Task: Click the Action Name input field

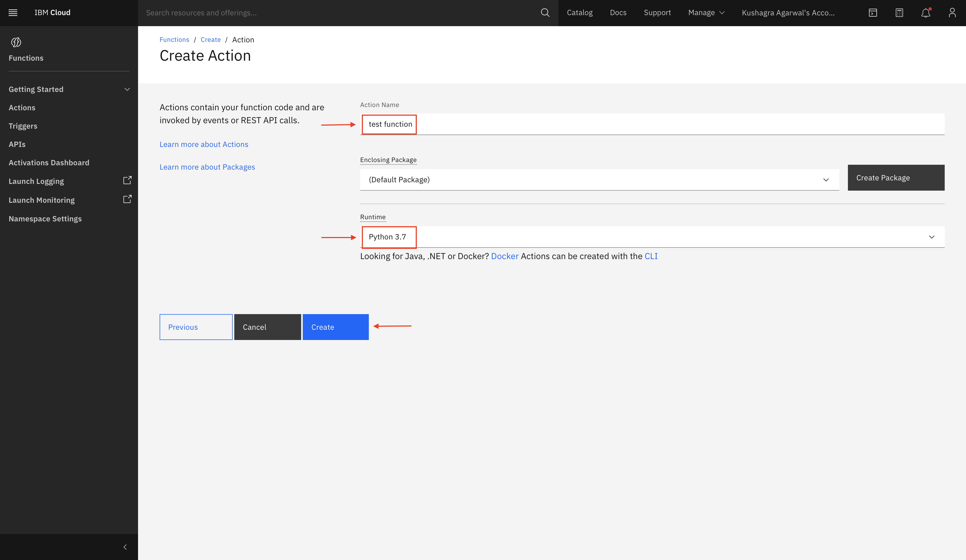Action: [x=652, y=124]
